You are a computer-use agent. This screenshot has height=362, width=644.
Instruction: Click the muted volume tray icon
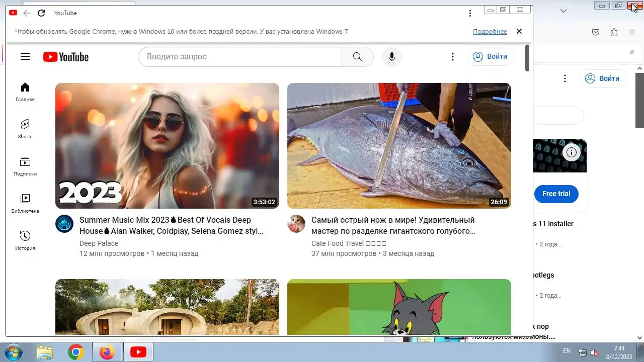pyautogui.click(x=595, y=352)
